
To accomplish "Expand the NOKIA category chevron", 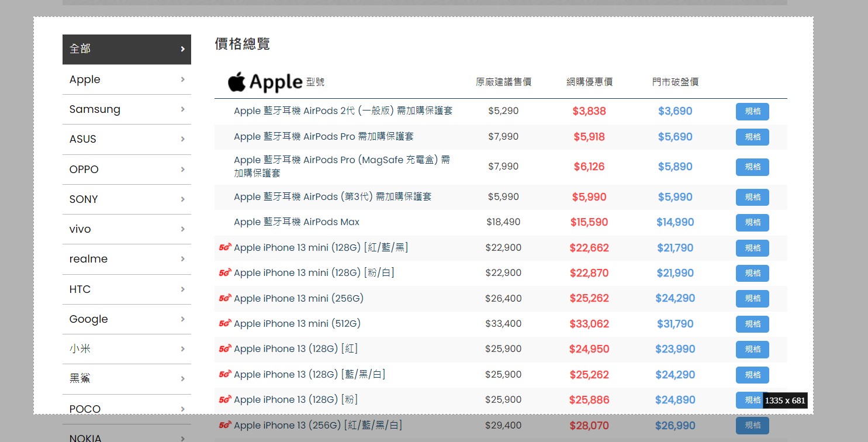I will (x=183, y=438).
